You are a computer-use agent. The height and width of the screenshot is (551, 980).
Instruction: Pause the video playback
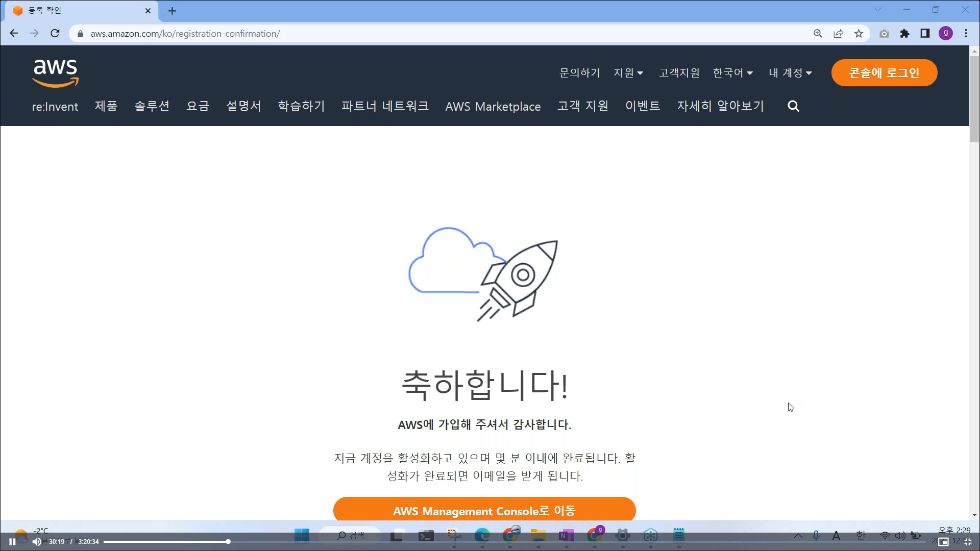tap(12, 542)
